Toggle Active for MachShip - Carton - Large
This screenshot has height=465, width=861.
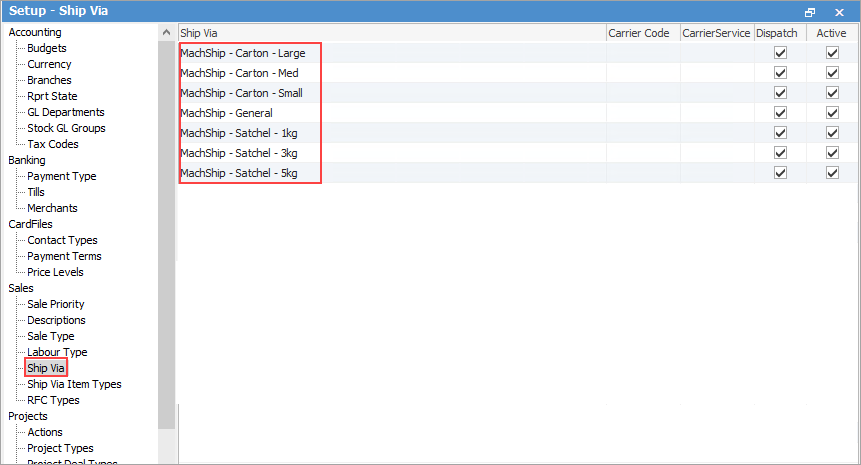coord(832,53)
